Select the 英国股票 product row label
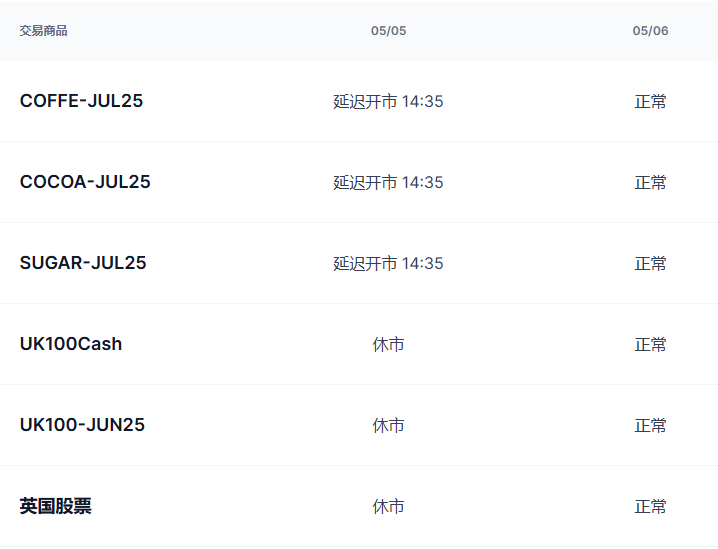The height and width of the screenshot is (549, 718). (x=56, y=506)
